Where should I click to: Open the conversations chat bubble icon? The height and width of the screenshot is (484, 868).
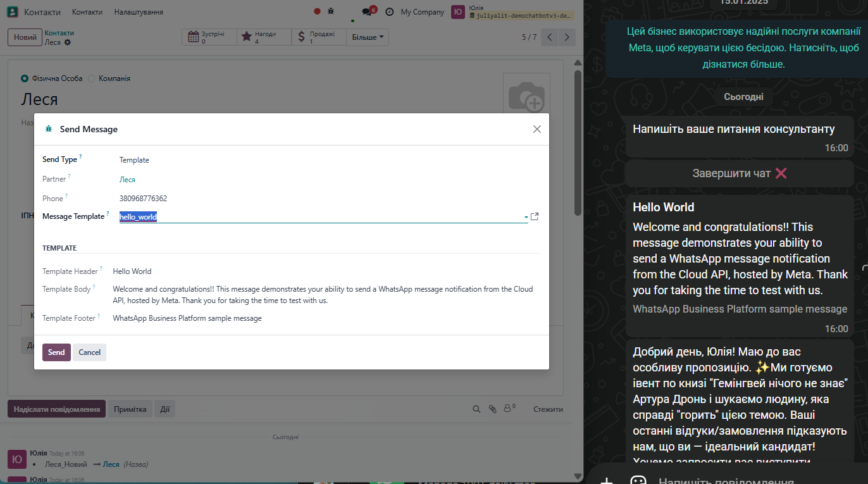click(x=367, y=12)
